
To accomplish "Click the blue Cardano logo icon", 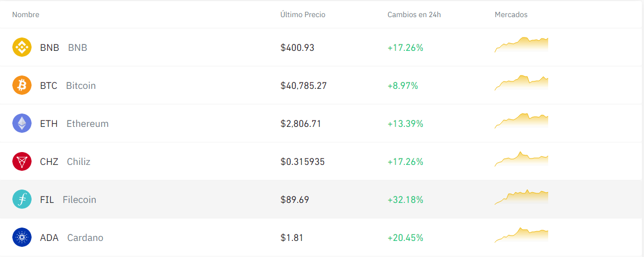I will 22,237.
